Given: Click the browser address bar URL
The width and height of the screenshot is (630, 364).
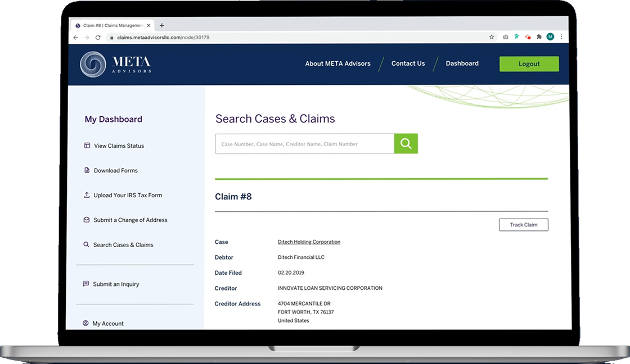Looking at the screenshot, I should click(163, 37).
